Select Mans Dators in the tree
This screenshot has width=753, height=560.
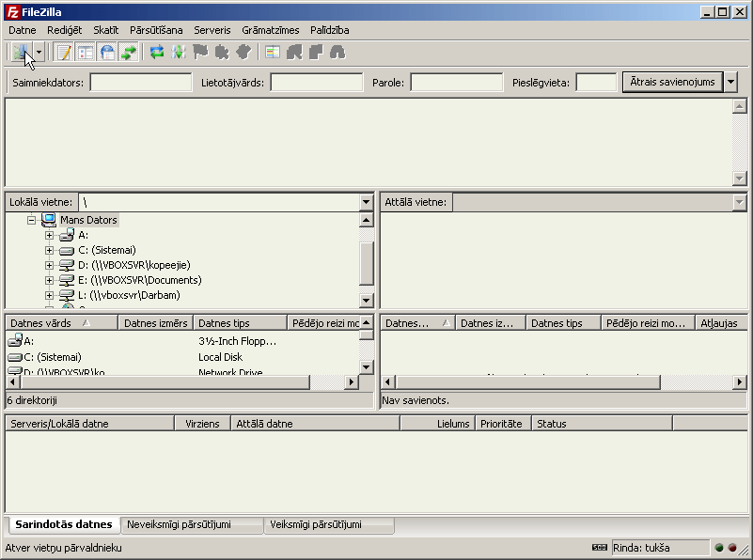(x=89, y=220)
